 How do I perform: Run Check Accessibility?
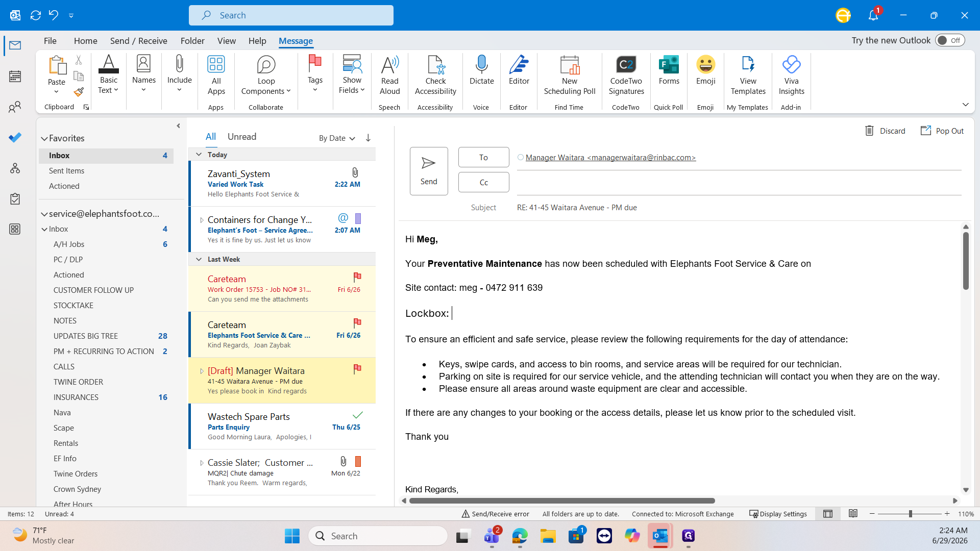(435, 76)
